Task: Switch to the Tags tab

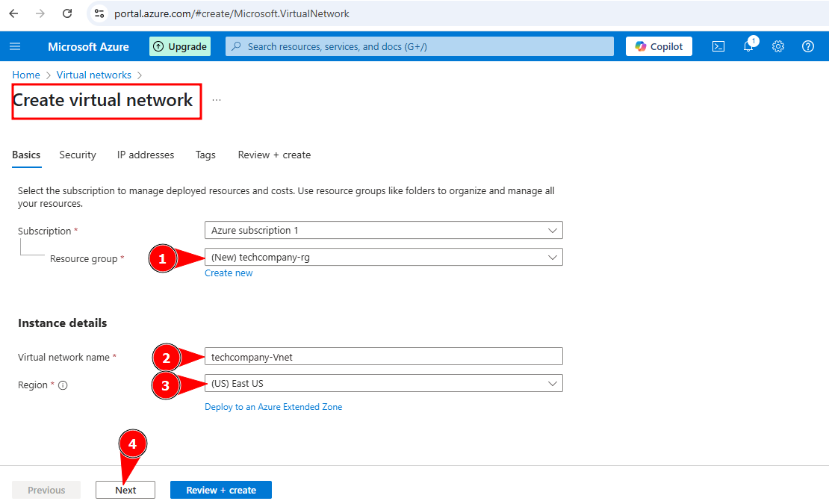Action: pos(205,155)
